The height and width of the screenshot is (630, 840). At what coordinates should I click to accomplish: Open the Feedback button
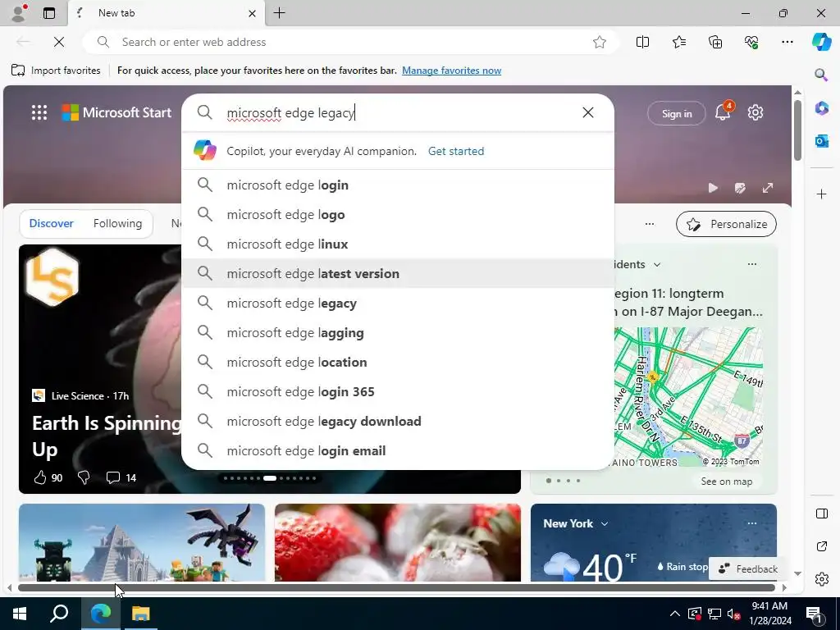(x=748, y=568)
